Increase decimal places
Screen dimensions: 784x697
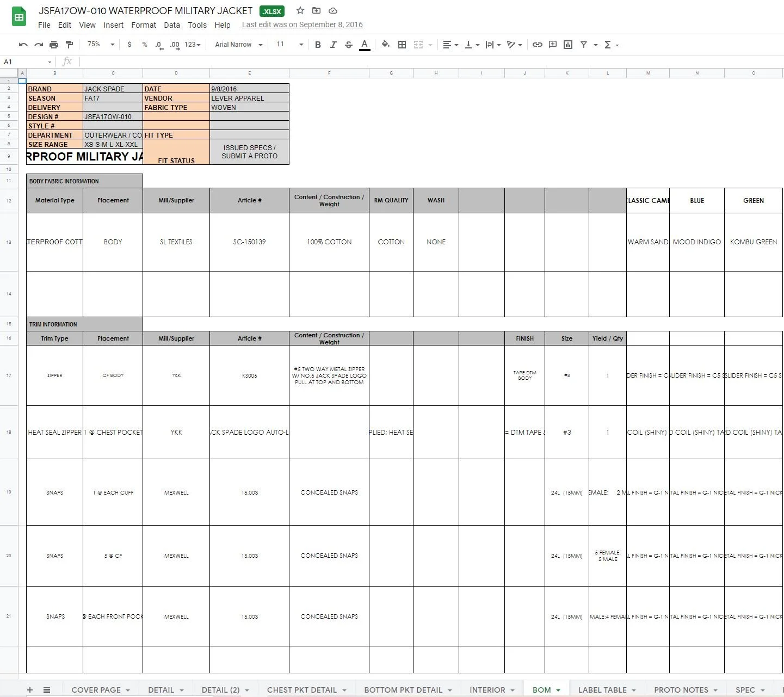175,45
